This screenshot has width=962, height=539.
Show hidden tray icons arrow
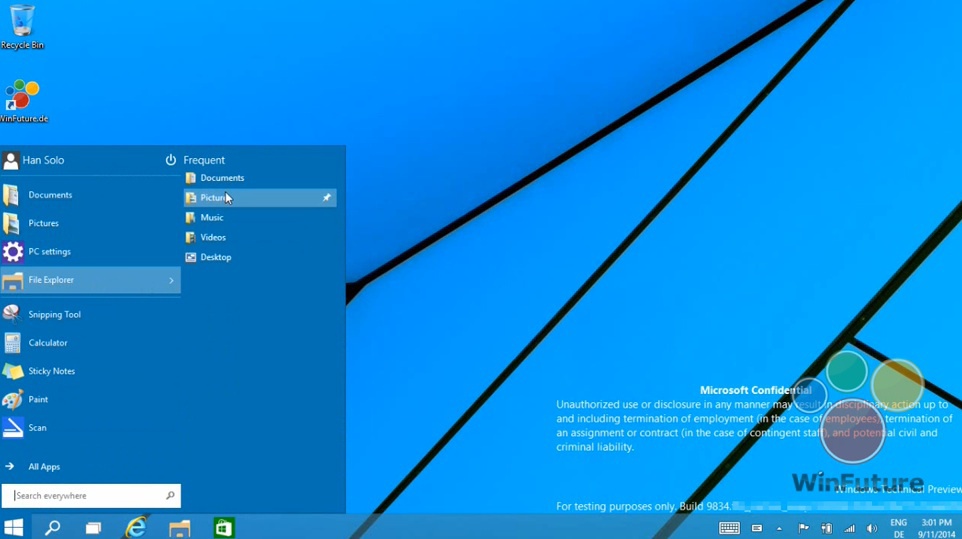click(x=779, y=528)
